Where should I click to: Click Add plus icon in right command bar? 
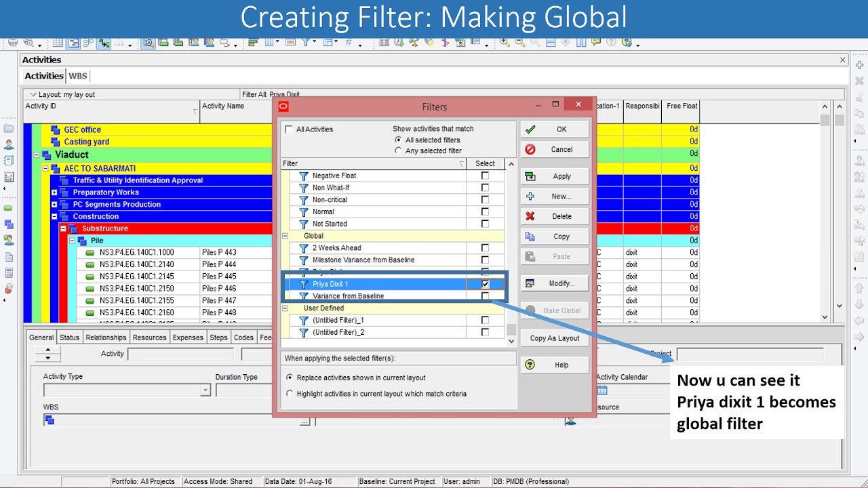859,65
